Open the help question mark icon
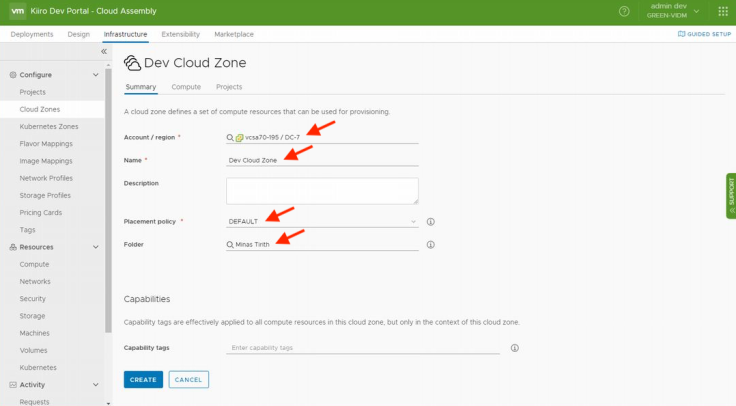Viewport: 736px width, 406px height. tap(624, 11)
